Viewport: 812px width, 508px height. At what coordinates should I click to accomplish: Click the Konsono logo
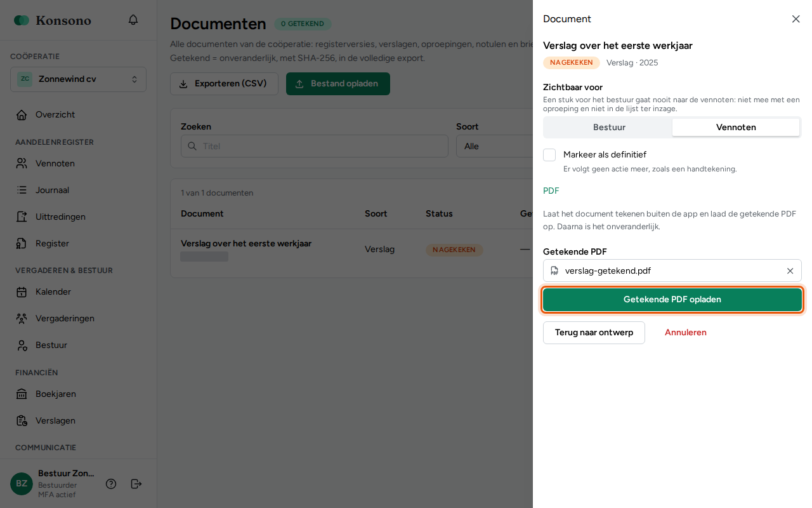click(53, 20)
